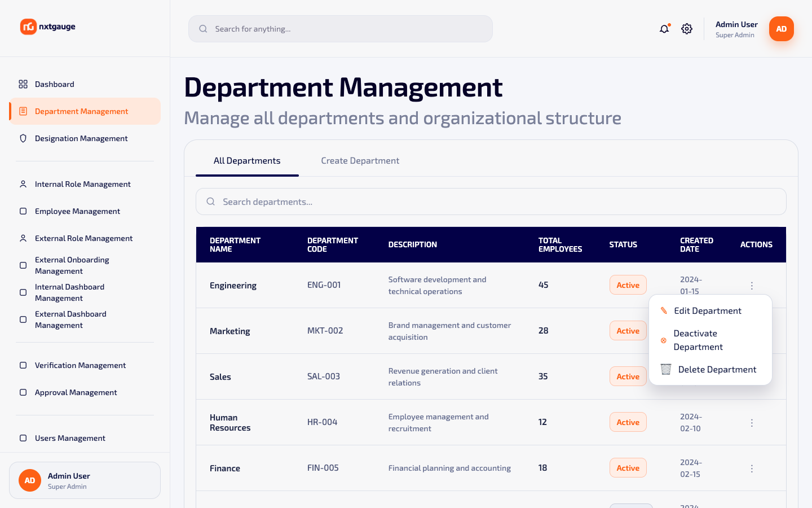Image resolution: width=812 pixels, height=508 pixels.
Task: Toggle the Engineering row three-dot actions menu
Action: pyautogui.click(x=752, y=286)
